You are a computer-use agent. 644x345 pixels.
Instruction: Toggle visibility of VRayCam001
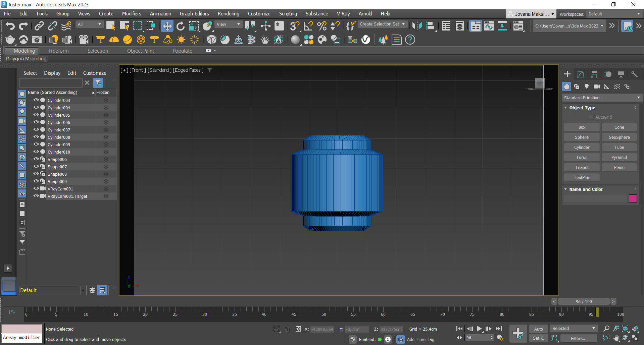pos(36,188)
